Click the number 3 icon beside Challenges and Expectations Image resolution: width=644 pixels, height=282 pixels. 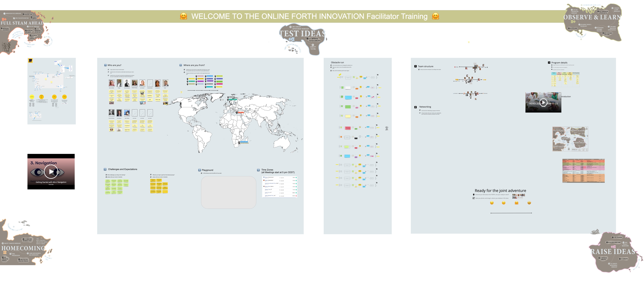(x=105, y=169)
